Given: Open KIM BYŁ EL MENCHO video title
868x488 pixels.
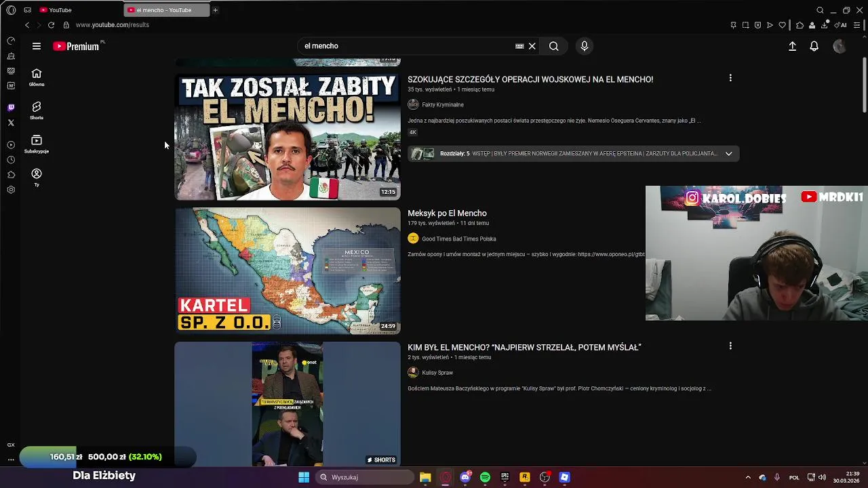Looking at the screenshot, I should pos(524,347).
